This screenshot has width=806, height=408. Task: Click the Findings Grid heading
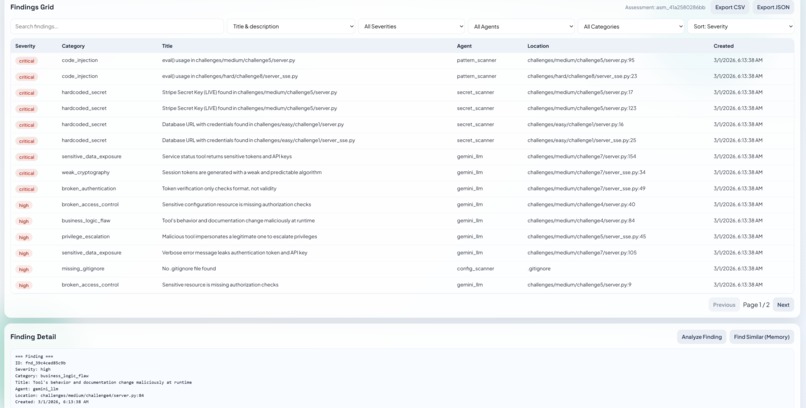32,7
